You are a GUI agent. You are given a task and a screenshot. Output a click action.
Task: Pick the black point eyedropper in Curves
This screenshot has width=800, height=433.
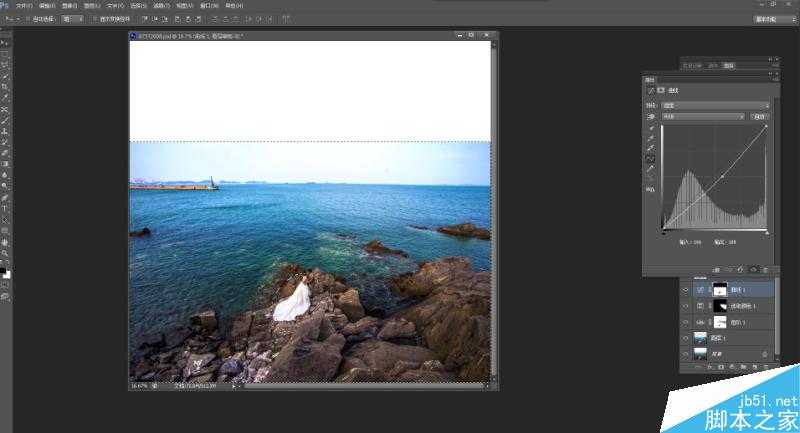pos(653,128)
